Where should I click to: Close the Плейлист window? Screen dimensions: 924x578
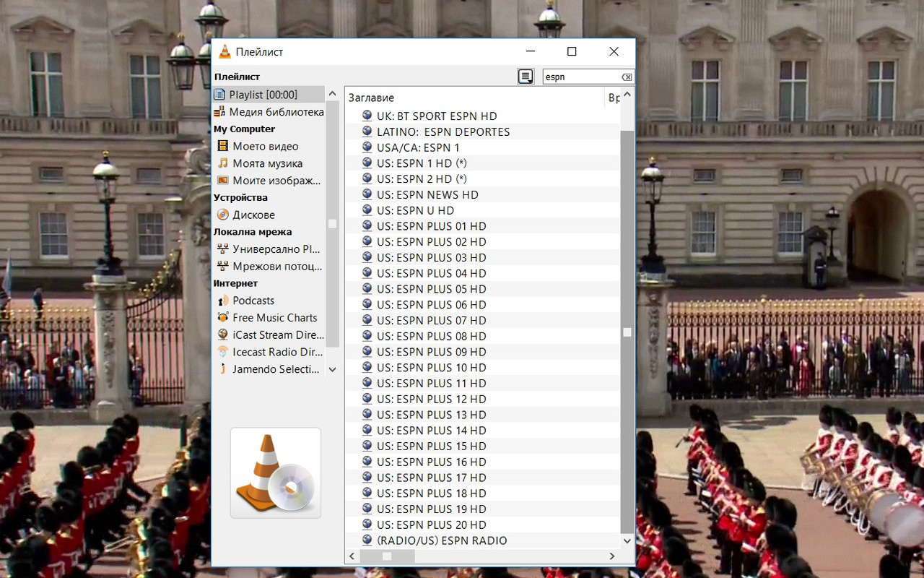point(614,51)
